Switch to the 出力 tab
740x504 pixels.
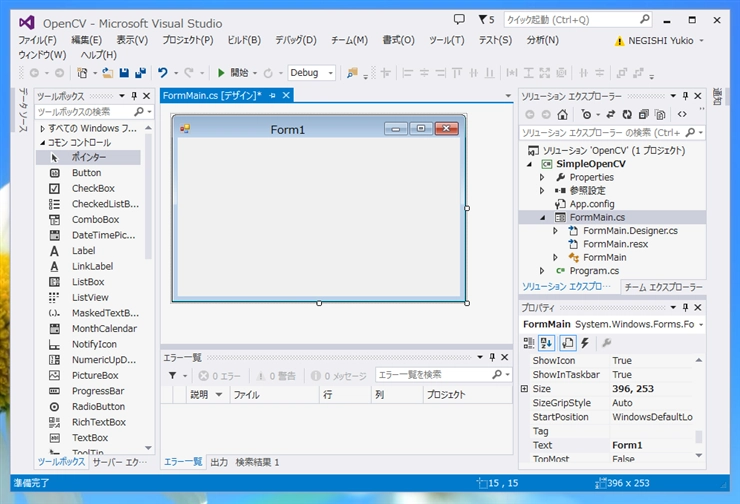point(219,462)
